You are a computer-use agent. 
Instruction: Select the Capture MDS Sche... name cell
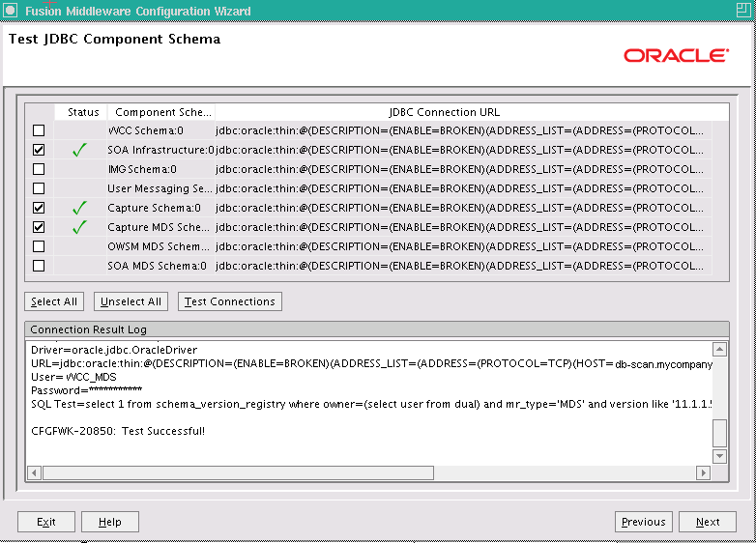[x=160, y=227]
